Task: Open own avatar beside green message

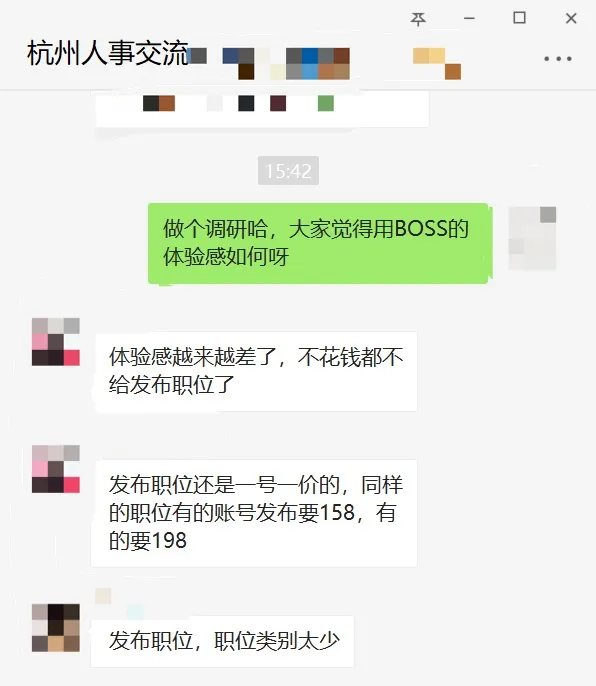Action: pos(532,238)
